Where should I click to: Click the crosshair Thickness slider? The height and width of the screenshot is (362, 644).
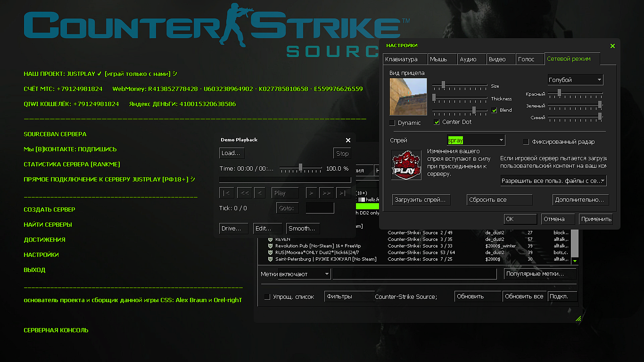pyautogui.click(x=460, y=98)
